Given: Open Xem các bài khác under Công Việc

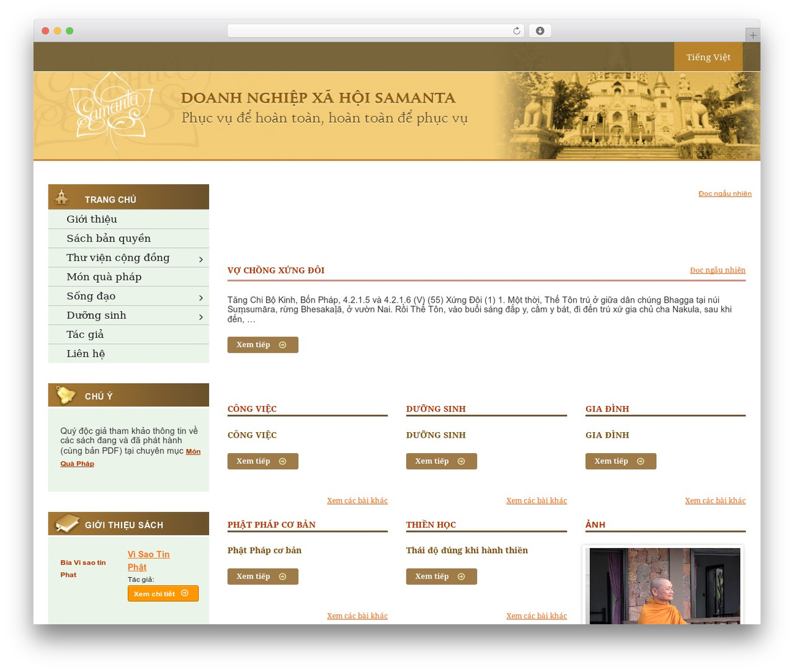Looking at the screenshot, I should (x=357, y=500).
